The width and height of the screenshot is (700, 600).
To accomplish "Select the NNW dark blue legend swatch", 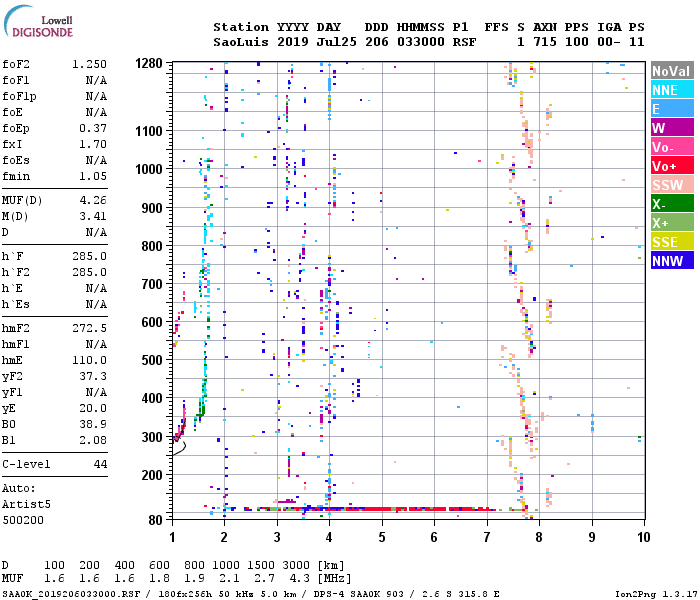I will (x=672, y=261).
